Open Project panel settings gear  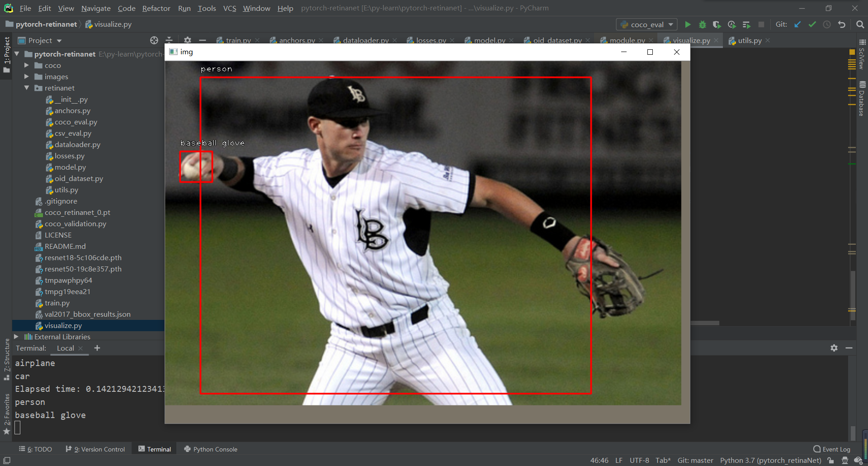[x=188, y=40]
